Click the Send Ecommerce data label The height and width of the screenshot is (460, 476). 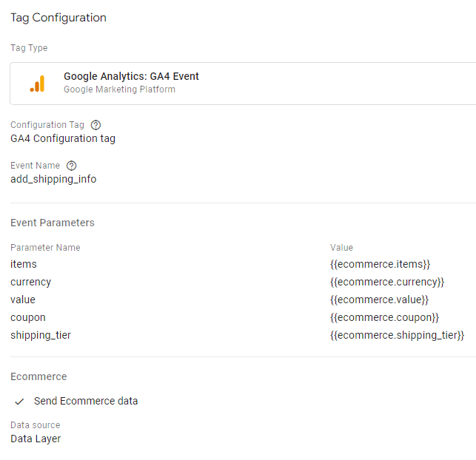86,401
